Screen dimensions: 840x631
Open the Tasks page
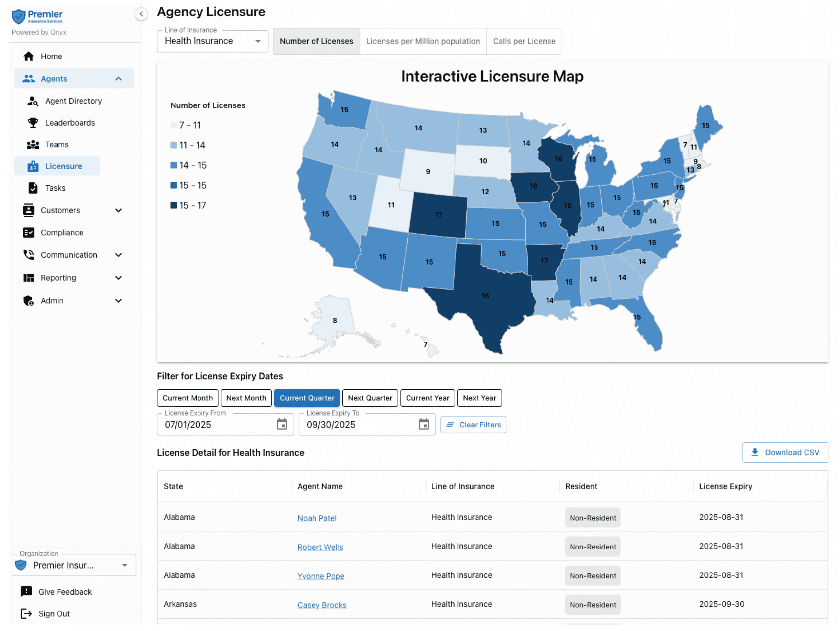[x=56, y=188]
